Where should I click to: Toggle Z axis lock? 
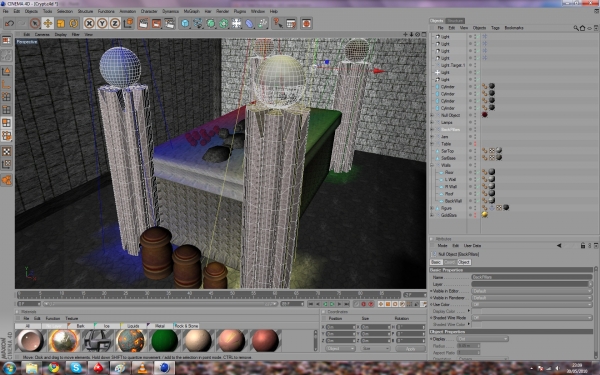(x=115, y=23)
